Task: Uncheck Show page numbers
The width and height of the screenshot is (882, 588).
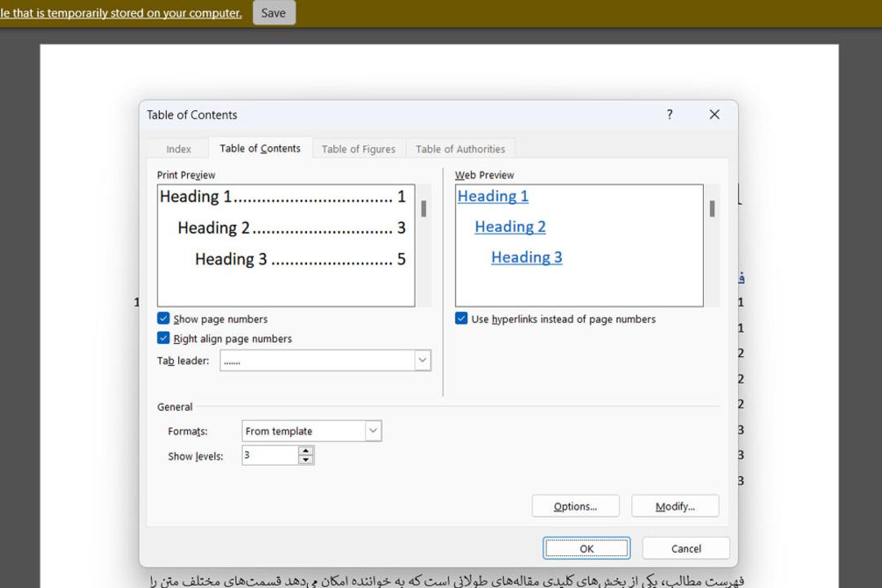Action: click(x=163, y=318)
